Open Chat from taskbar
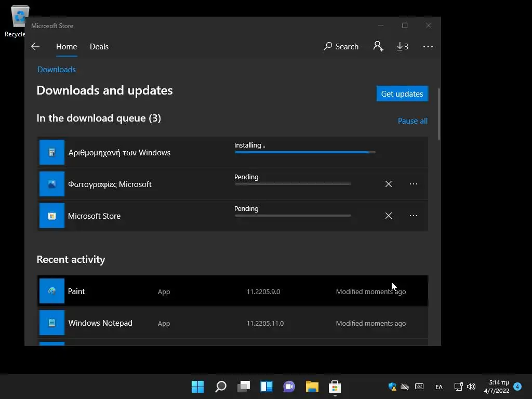The image size is (532, 399). pyautogui.click(x=289, y=387)
